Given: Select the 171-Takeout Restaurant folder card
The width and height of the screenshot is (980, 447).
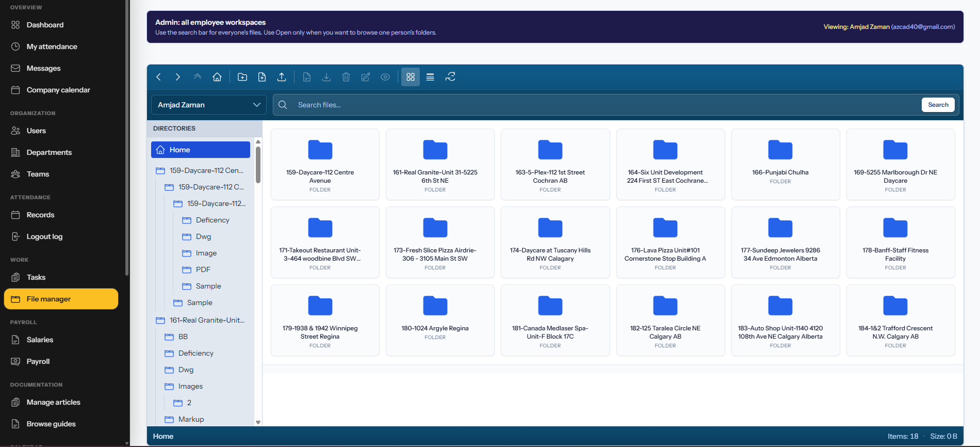Looking at the screenshot, I should 325,242.
